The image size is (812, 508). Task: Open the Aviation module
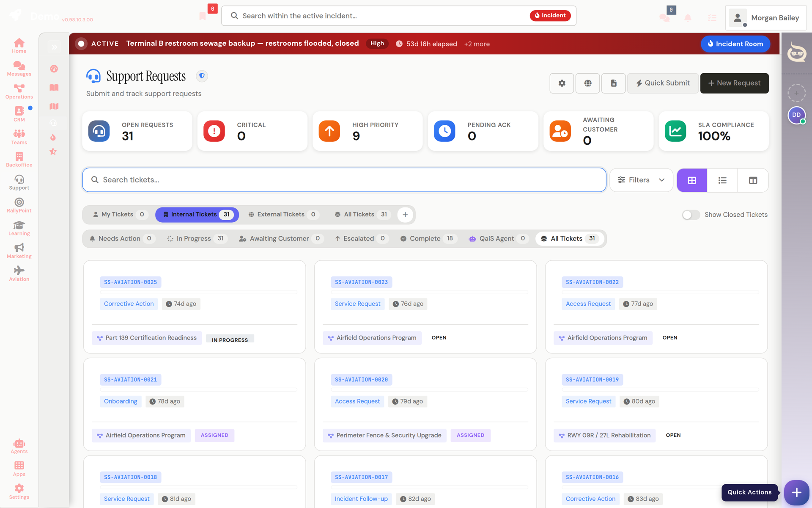click(x=19, y=274)
